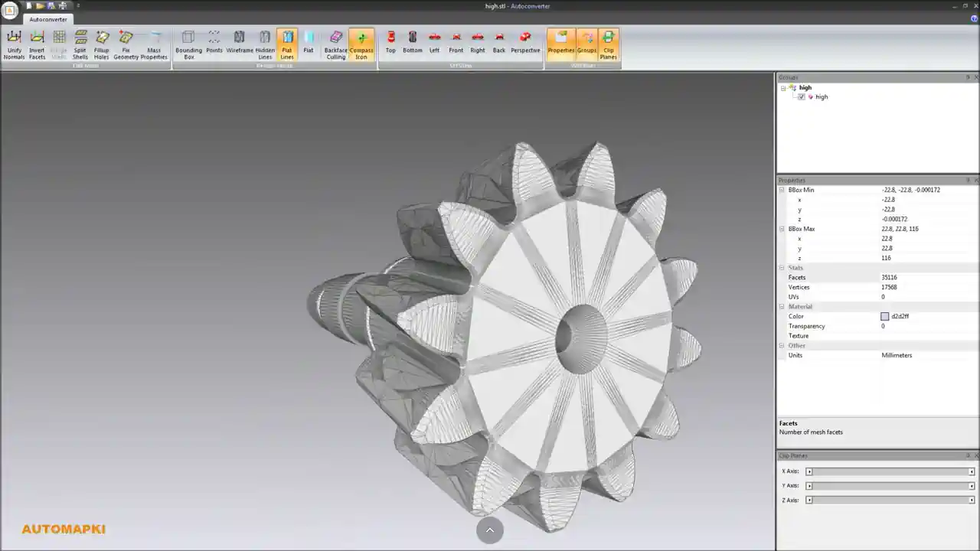This screenshot has width=980, height=551.
Task: Toggle Backface Culling
Action: [x=335, y=44]
